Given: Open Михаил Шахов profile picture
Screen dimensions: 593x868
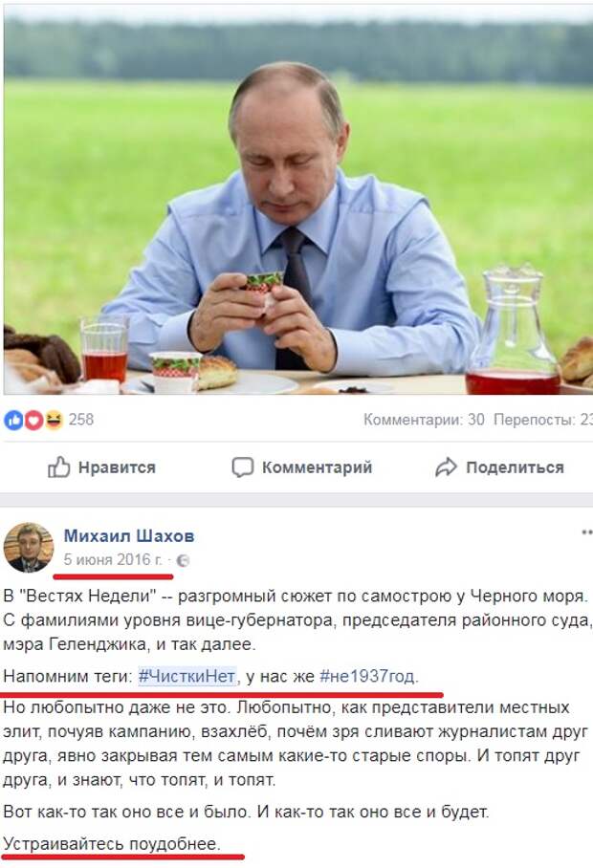Looking at the screenshot, I should click(29, 548).
